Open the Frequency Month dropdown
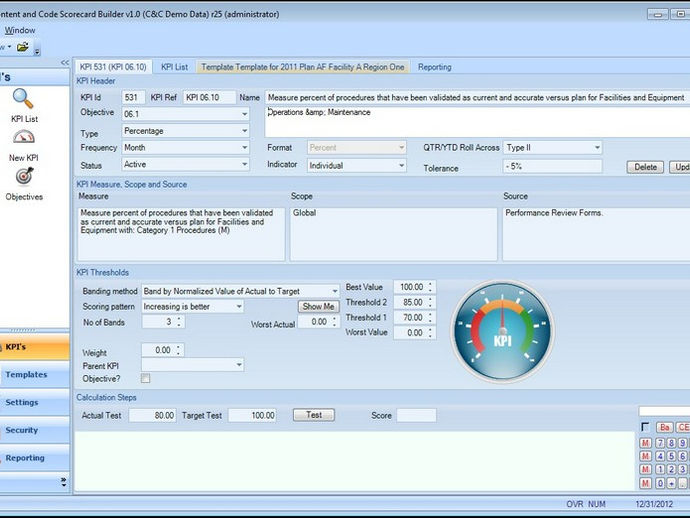 pos(245,147)
